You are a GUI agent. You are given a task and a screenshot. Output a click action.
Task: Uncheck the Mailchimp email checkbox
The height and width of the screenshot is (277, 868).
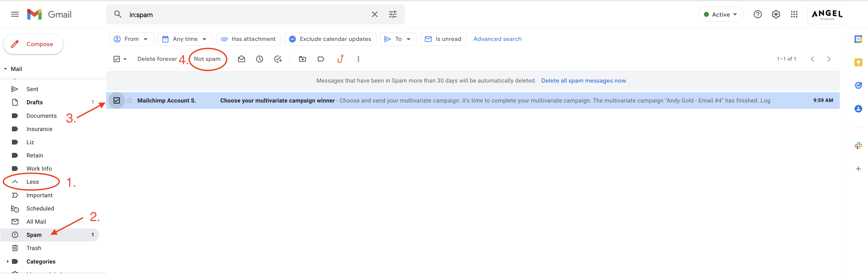116,100
